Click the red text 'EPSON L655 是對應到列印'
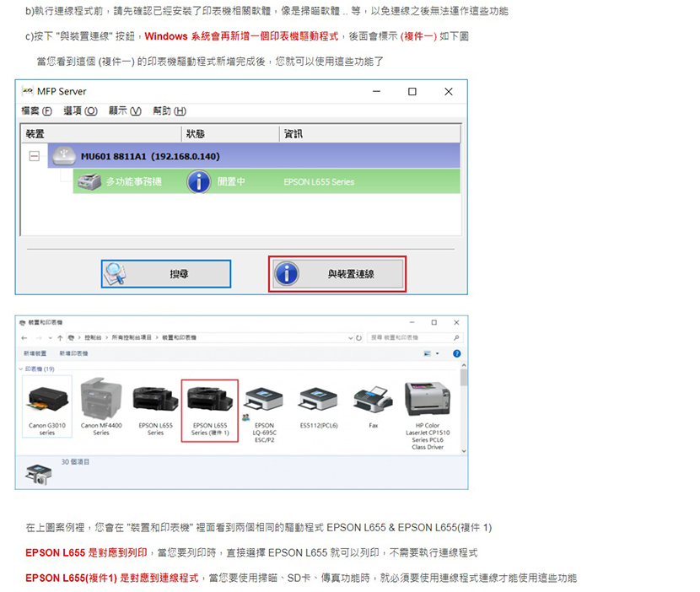Image resolution: width=700 pixels, height=592 pixels. click(x=86, y=553)
